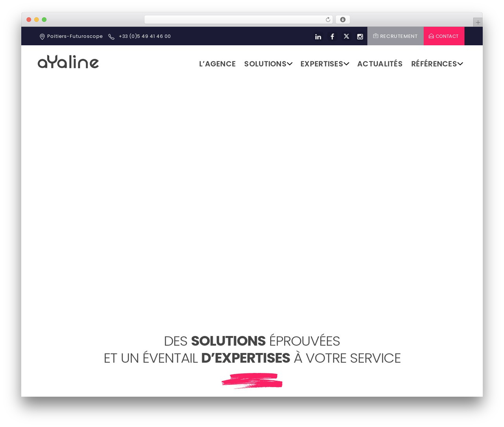Expand the Solutions chevron
This screenshot has height=427, width=504.
tap(290, 64)
